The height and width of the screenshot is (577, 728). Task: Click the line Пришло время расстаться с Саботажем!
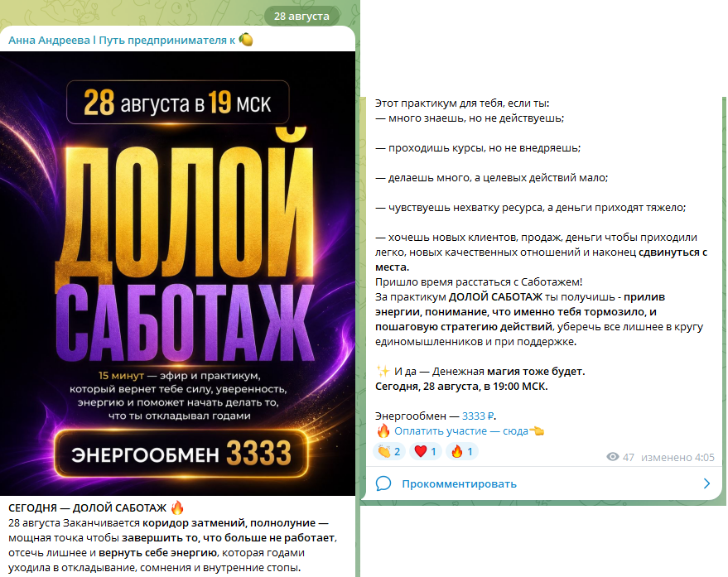point(479,281)
